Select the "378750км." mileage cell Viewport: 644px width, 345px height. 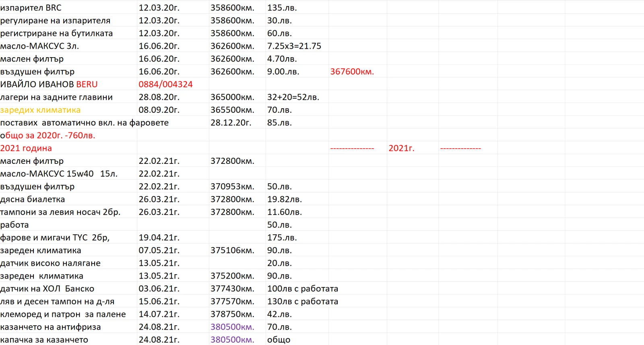[232, 314]
